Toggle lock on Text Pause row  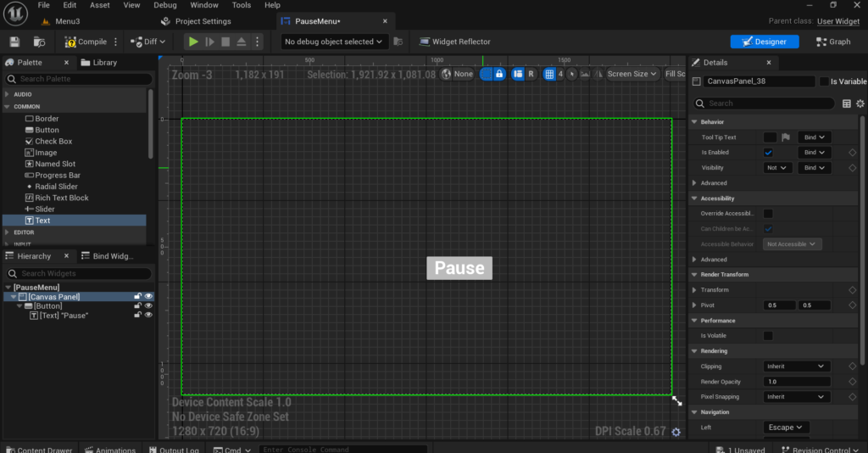[x=138, y=315]
